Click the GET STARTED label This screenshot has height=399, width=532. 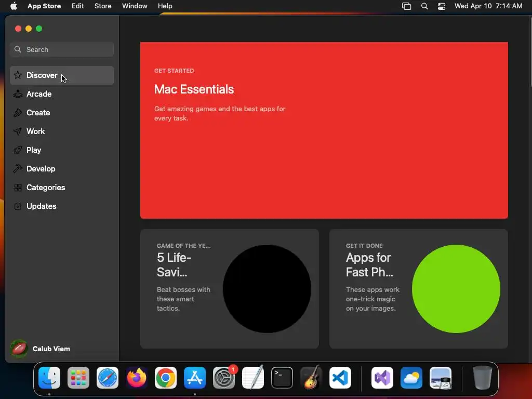point(174,71)
